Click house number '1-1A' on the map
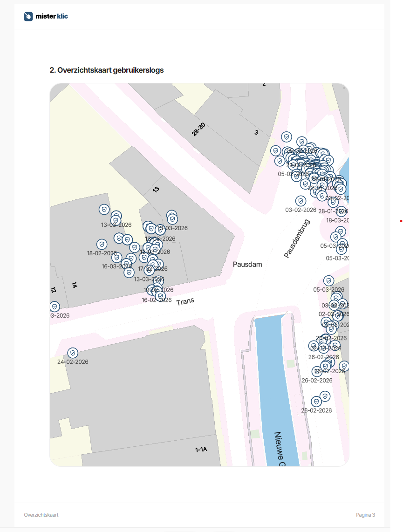This screenshot has width=403, height=532. tap(201, 450)
